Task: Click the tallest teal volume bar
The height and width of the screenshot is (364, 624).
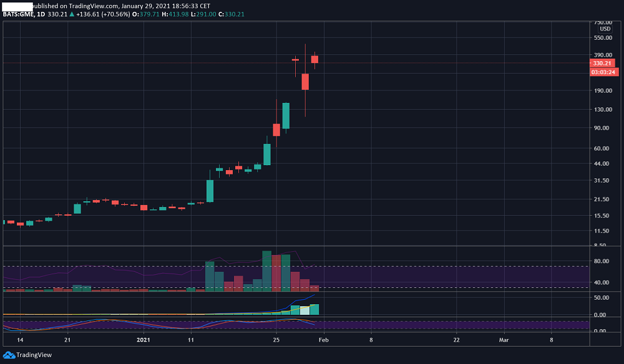Action: coord(266,271)
